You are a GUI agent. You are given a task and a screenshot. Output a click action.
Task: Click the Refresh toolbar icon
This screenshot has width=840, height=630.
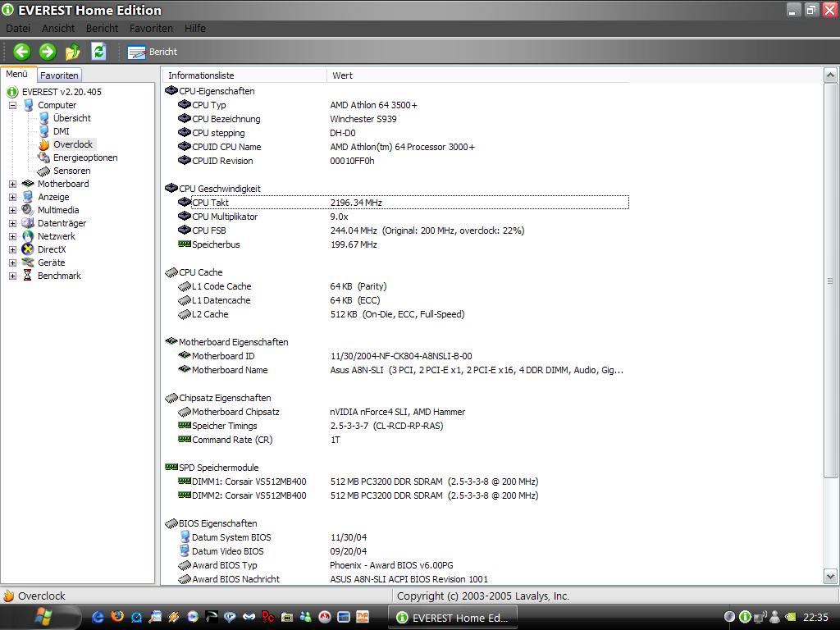pyautogui.click(x=98, y=52)
